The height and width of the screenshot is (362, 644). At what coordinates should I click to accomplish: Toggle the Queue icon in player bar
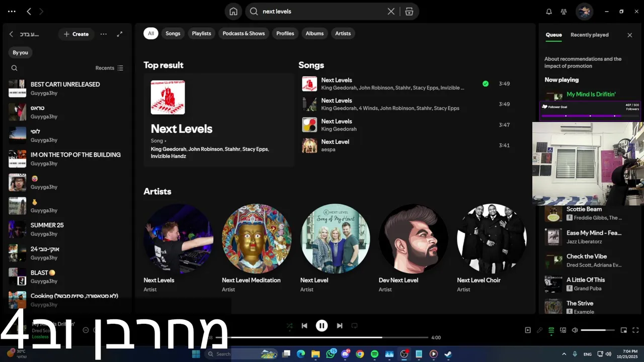(551, 330)
